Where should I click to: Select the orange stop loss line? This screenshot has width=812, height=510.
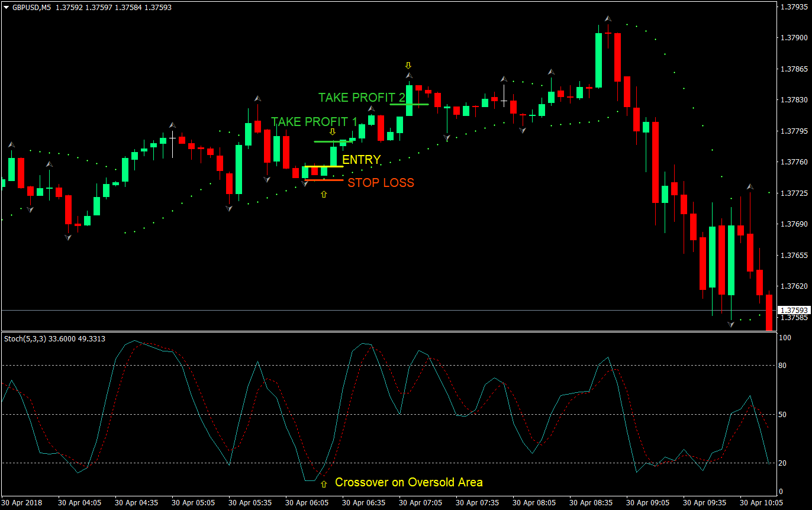point(324,180)
